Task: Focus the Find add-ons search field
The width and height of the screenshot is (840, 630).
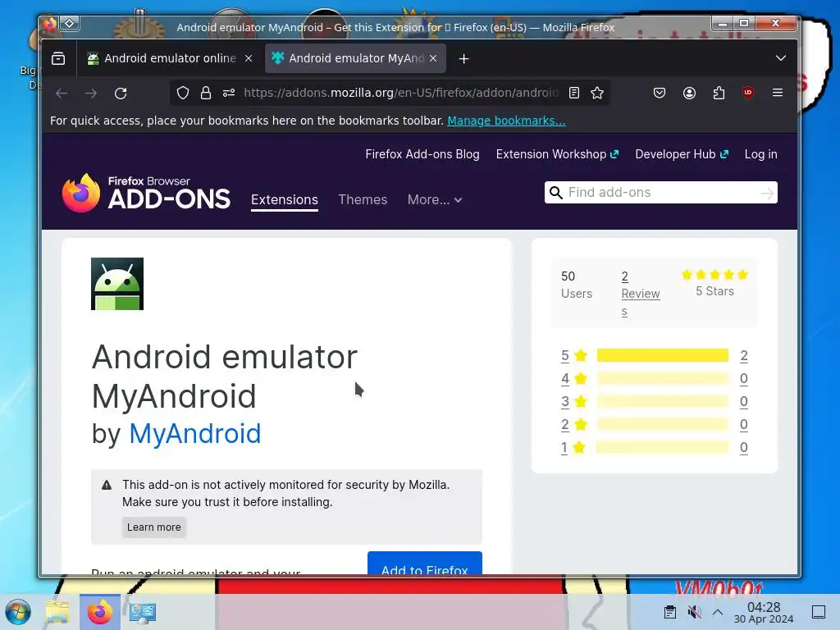Action: (662, 192)
